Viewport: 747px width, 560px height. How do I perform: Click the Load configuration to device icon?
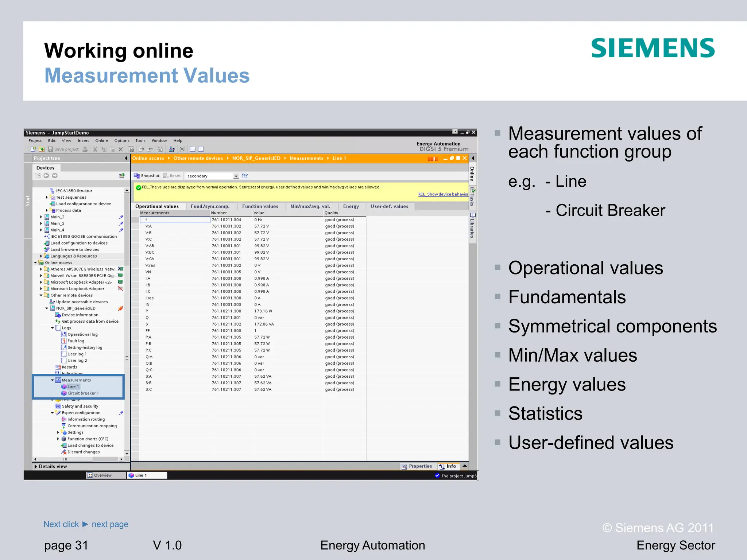click(x=53, y=204)
